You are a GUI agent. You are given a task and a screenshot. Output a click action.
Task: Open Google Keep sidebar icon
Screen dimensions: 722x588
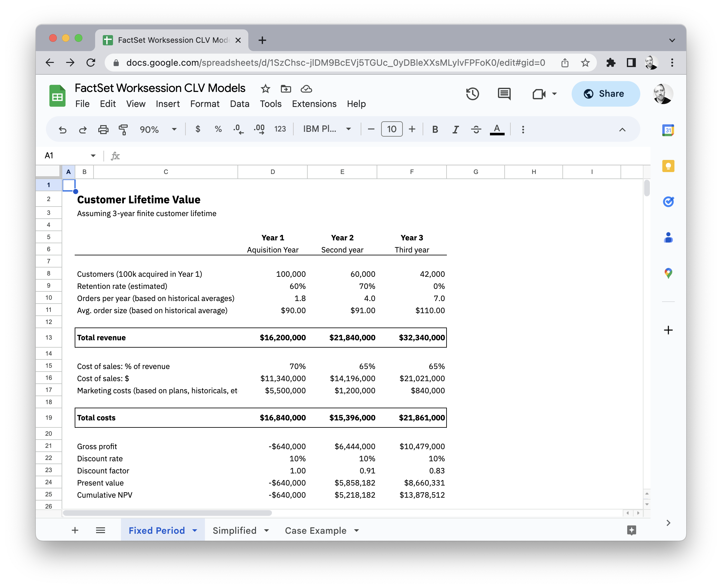(x=668, y=166)
